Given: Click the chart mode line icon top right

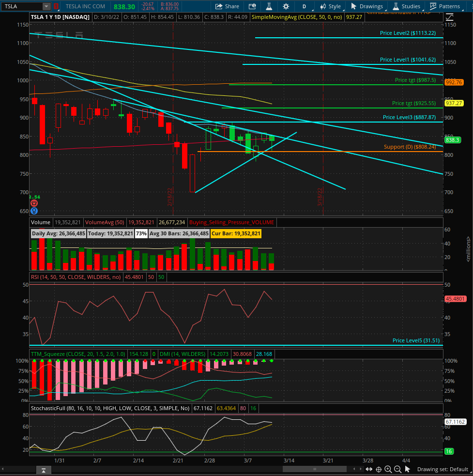Looking at the screenshot, I should coord(449,17).
